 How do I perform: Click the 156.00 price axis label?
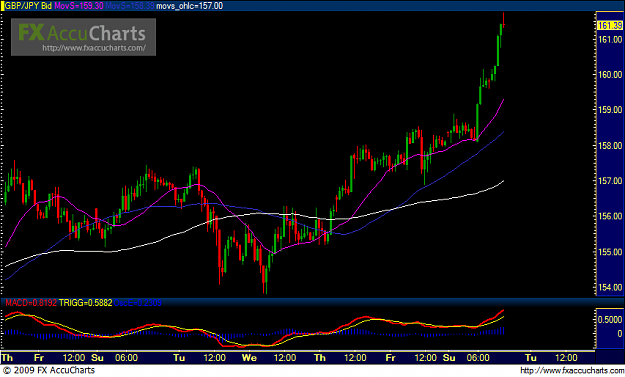[x=610, y=216]
